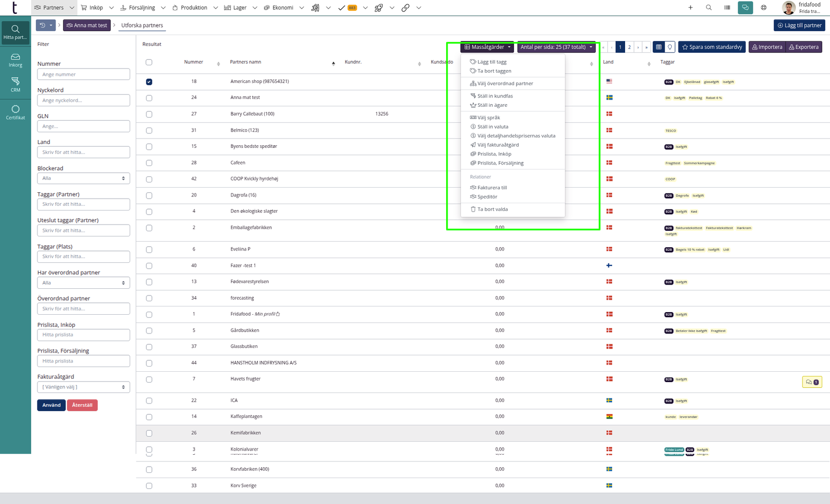The height and width of the screenshot is (504, 830).
Task: Uncheck the American shop row checkbox
Action: point(149,82)
